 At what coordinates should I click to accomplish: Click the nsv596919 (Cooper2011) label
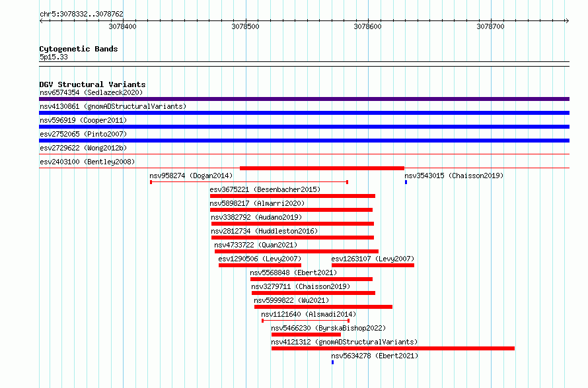tap(83, 120)
